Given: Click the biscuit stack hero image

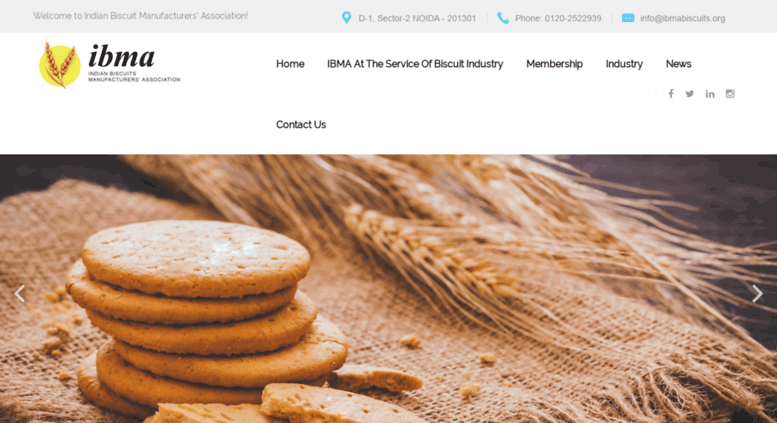Looking at the screenshot, I should (x=388, y=289).
